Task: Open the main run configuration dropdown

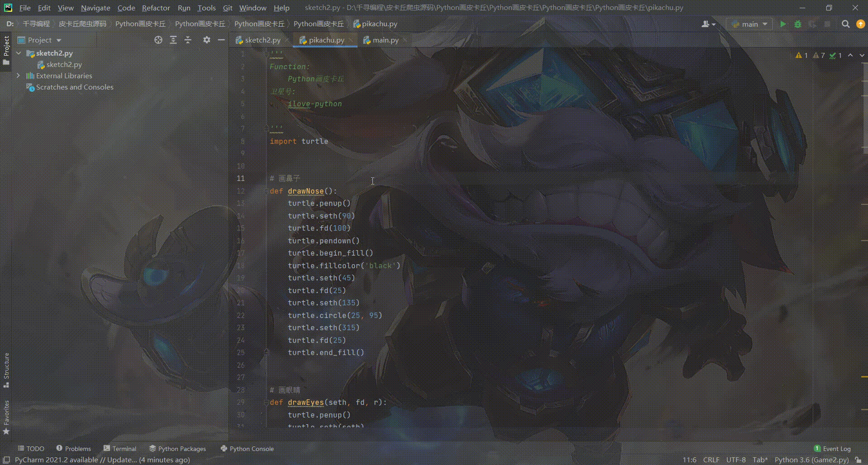Action: point(750,24)
